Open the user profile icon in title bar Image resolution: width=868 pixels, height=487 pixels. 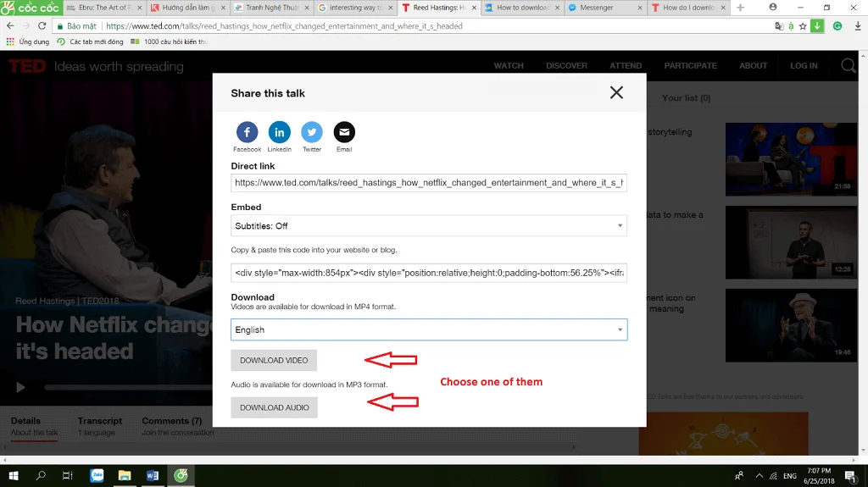click(x=773, y=7)
